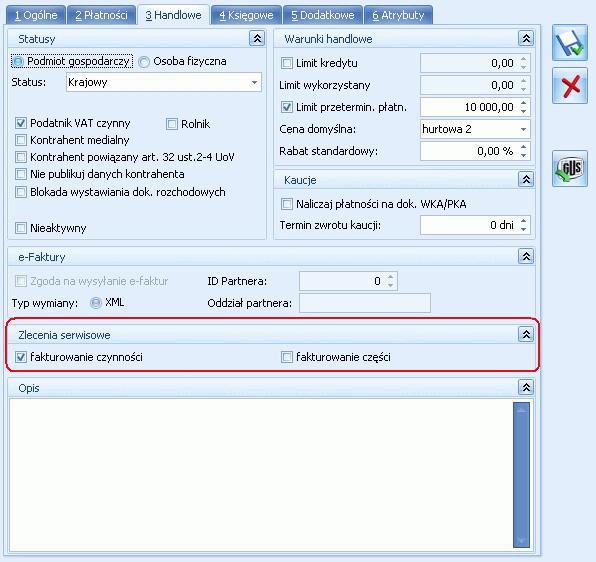Collapse the Statusy section
Viewport: 596px width, 562px height.
click(257, 38)
